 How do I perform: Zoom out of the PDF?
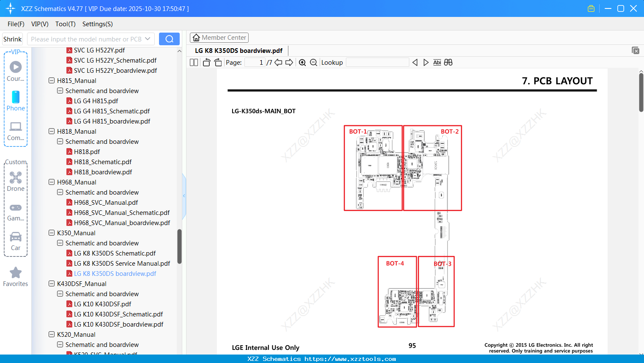pos(313,63)
